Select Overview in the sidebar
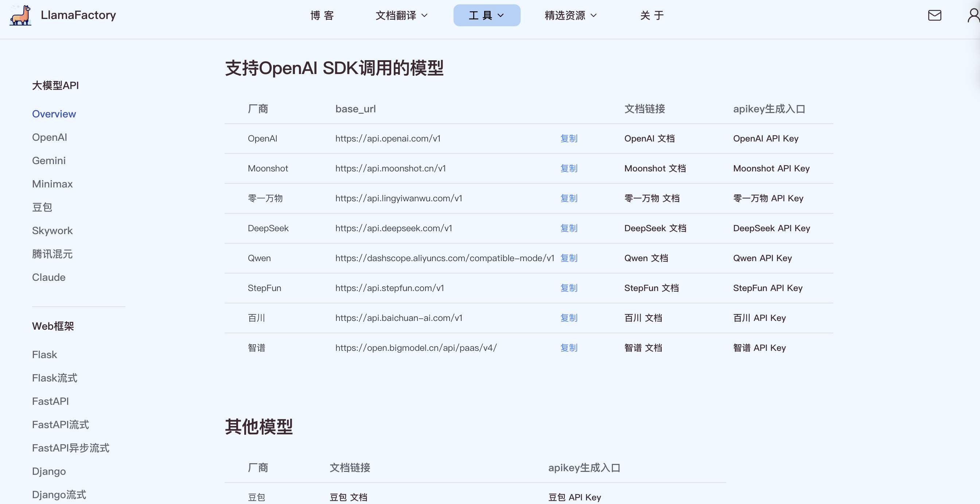 pos(54,114)
